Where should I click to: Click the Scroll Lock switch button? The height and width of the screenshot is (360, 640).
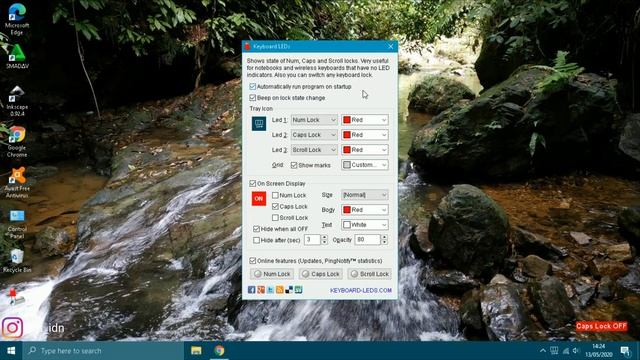coord(369,274)
